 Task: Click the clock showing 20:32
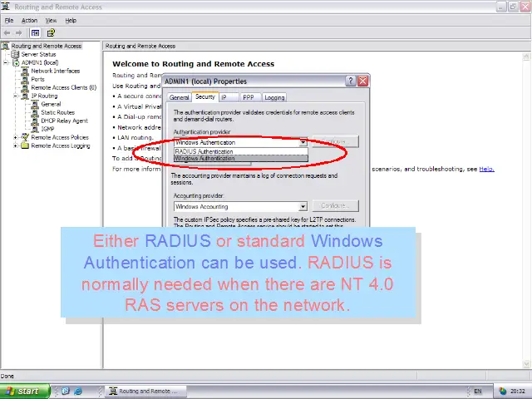517,392
